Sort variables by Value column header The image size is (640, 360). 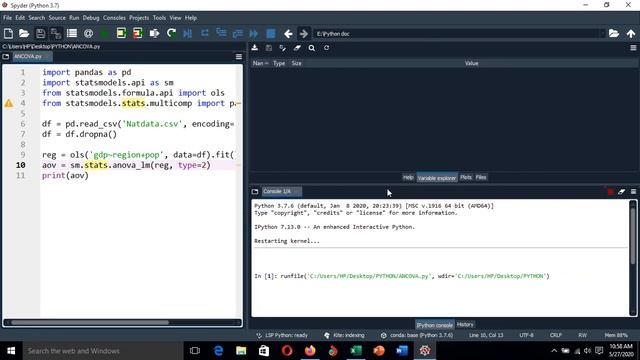click(x=471, y=63)
